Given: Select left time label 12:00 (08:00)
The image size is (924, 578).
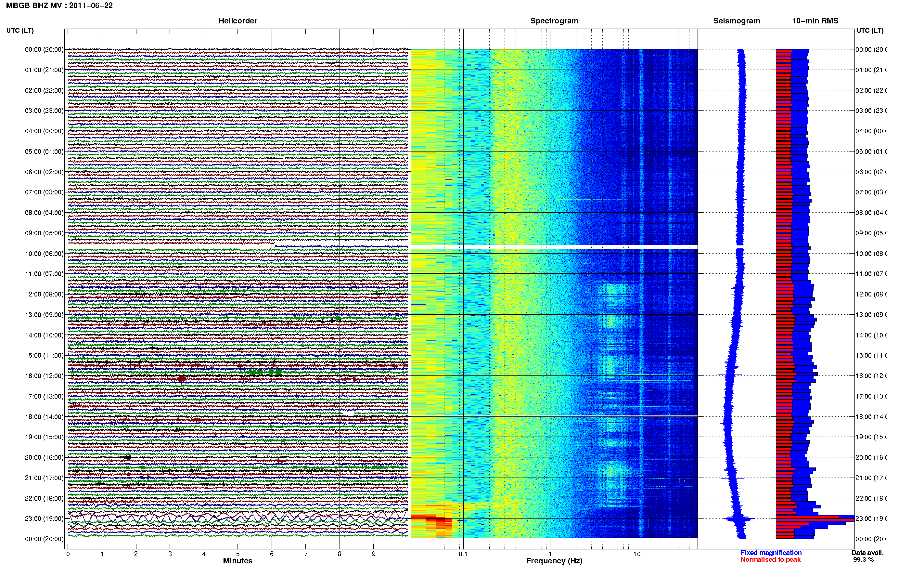Looking at the screenshot, I should 44,294.
